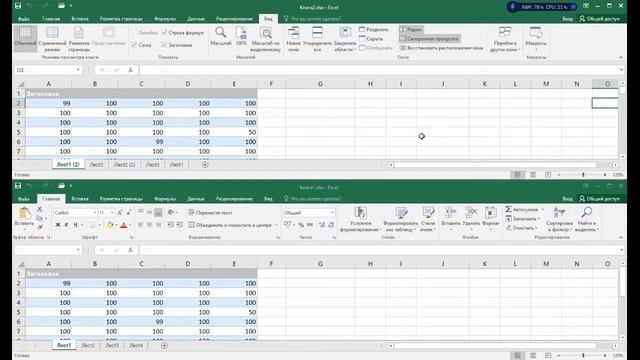This screenshot has width=640, height=360.
Task: Add a new sheet in the top window
Action: tap(205, 165)
